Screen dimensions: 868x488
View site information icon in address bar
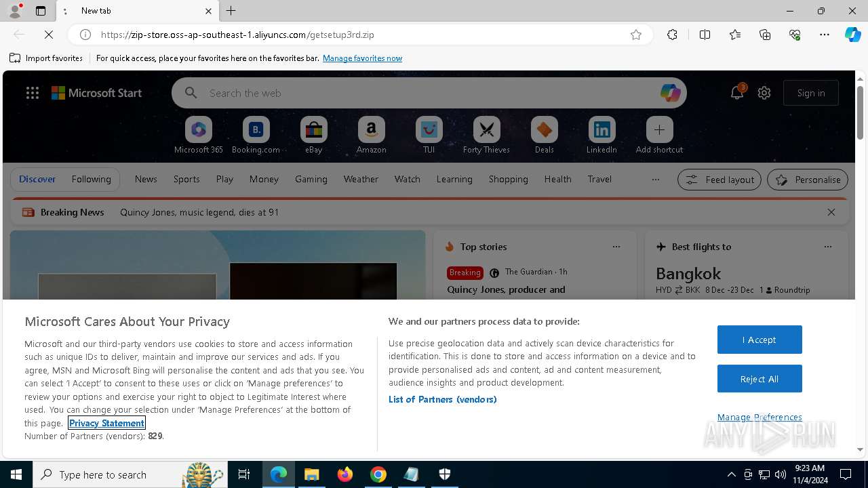tap(85, 35)
